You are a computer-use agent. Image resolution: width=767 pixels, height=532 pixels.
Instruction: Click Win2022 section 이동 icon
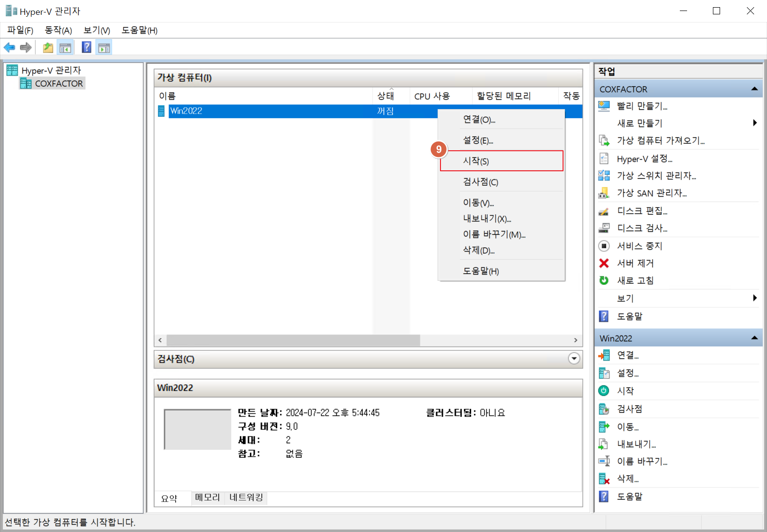(604, 426)
